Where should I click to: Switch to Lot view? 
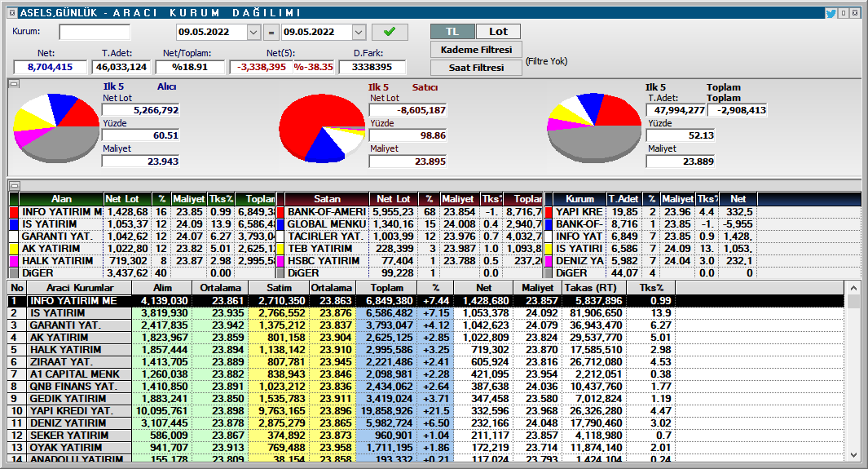[x=498, y=32]
